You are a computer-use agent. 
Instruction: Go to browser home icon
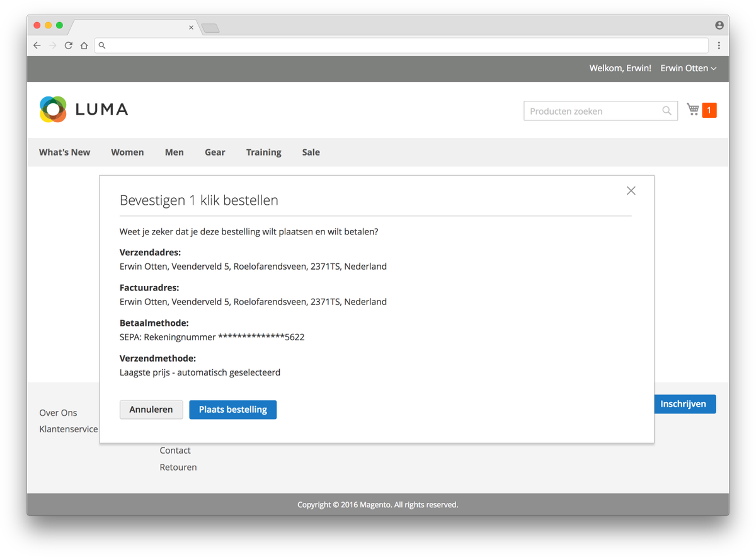coord(84,45)
